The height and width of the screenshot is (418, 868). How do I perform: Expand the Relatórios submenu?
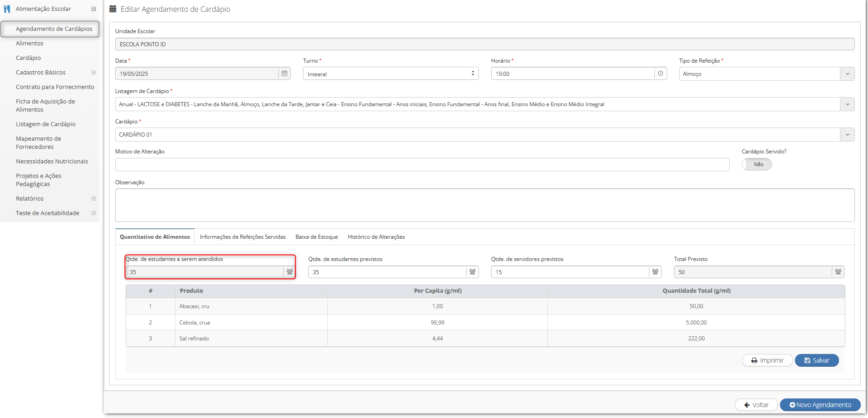click(x=94, y=199)
